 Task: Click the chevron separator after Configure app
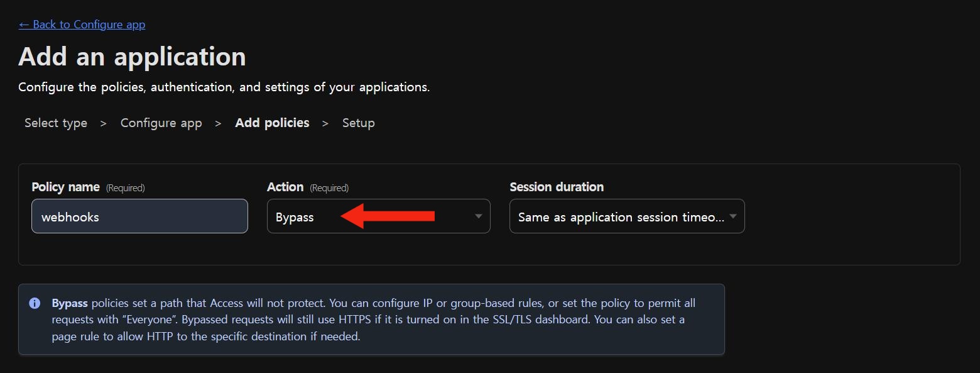pos(218,123)
